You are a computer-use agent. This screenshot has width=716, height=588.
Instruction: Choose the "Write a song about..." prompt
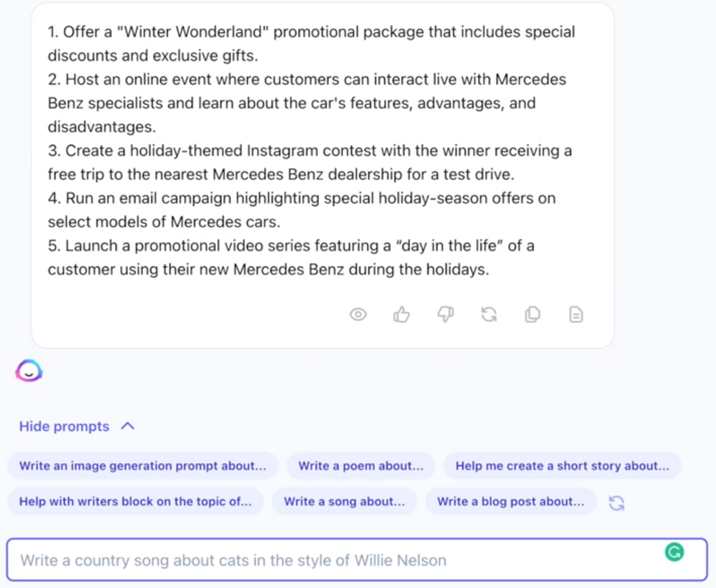pyautogui.click(x=344, y=501)
